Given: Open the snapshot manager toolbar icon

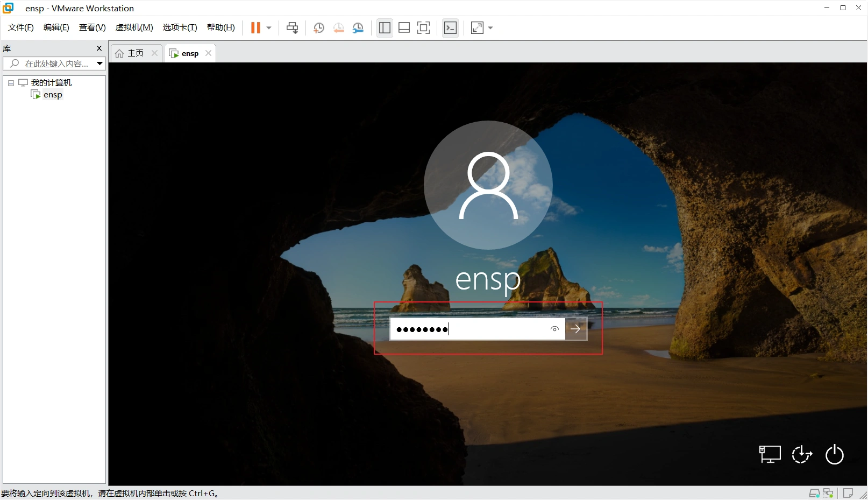Looking at the screenshot, I should 358,27.
